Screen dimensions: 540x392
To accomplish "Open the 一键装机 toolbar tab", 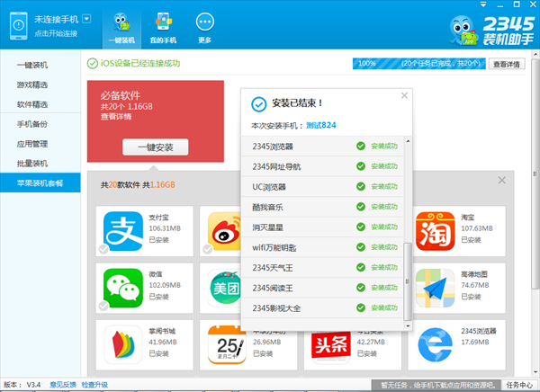I will (121, 29).
